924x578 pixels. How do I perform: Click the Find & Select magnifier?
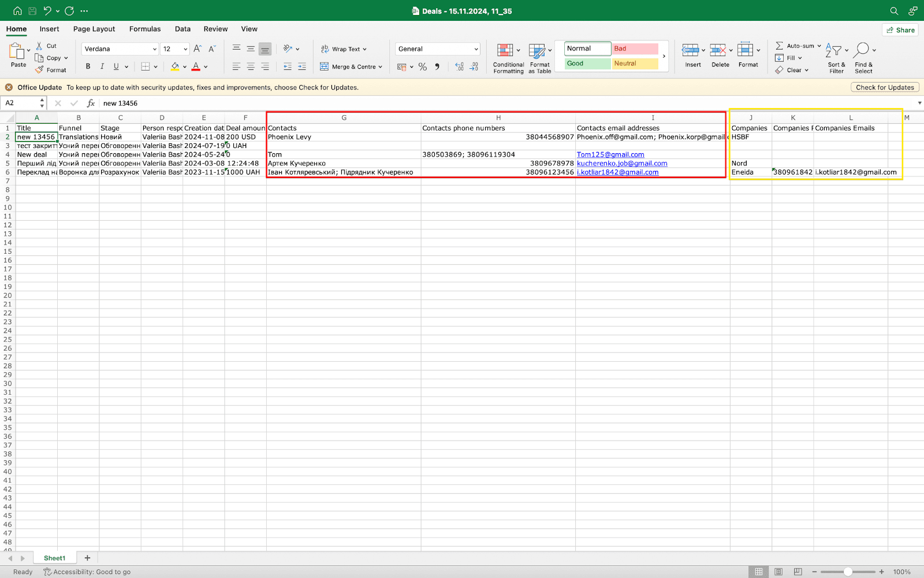[x=862, y=51]
